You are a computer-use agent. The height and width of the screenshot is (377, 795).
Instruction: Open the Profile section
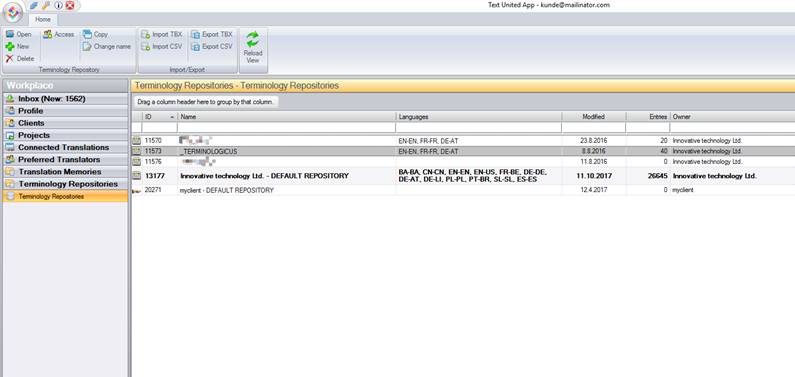[x=65, y=110]
